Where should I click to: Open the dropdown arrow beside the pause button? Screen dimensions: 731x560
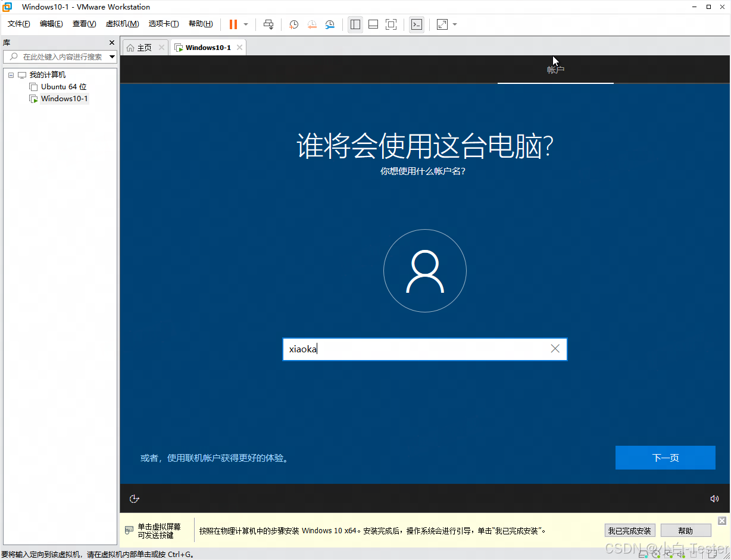tap(246, 24)
